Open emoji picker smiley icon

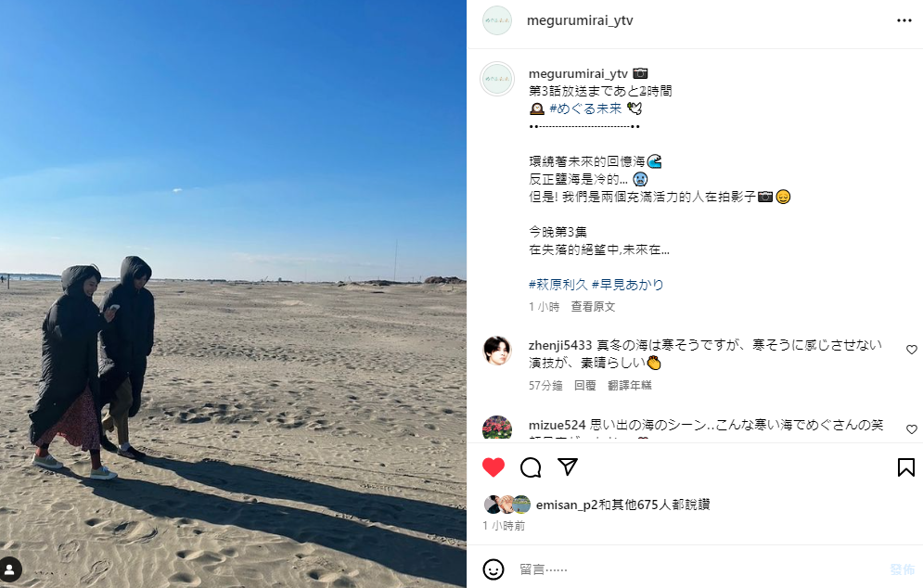point(494,569)
